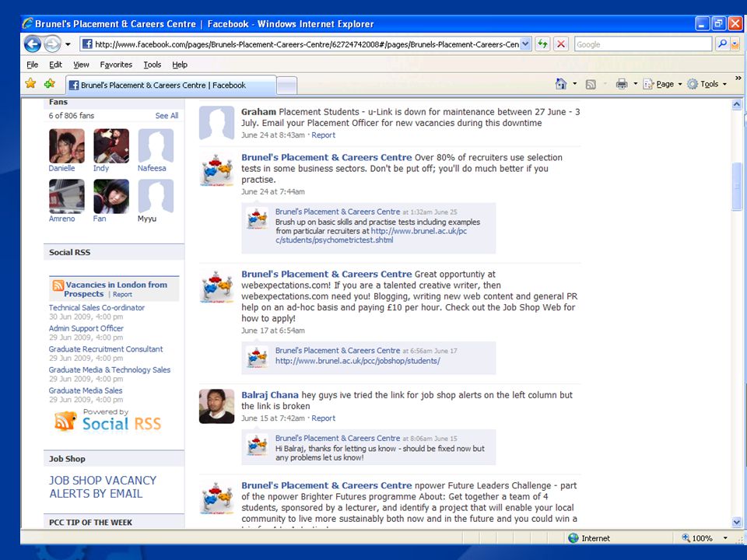This screenshot has height=560, width=747.
Task: Click the RSS Feeds icon in command bar
Action: click(x=591, y=84)
